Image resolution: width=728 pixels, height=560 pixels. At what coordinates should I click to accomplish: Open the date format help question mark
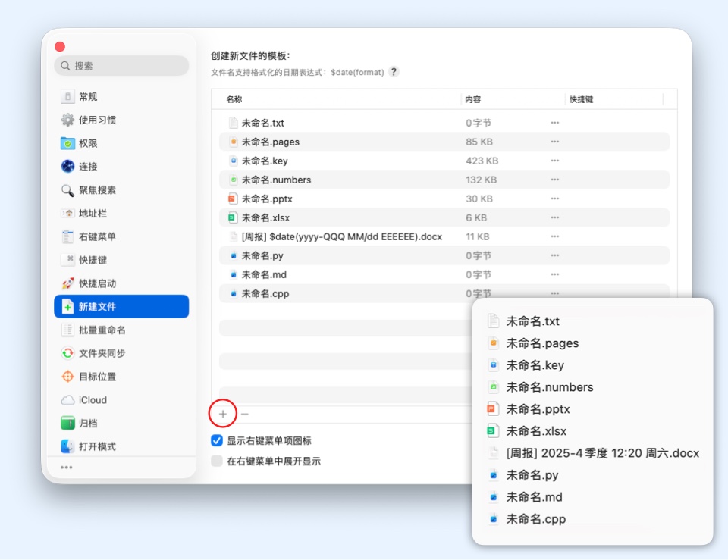click(x=394, y=72)
